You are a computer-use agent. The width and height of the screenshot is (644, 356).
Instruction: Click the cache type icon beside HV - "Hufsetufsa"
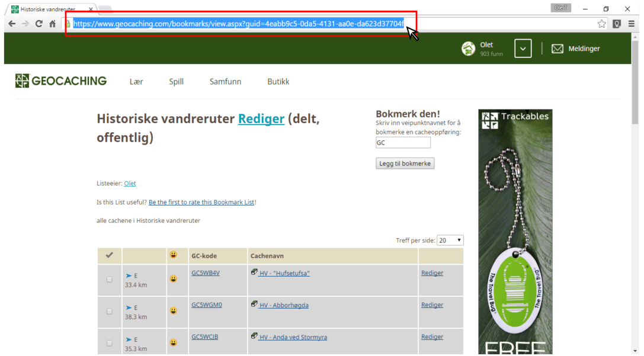click(x=254, y=272)
